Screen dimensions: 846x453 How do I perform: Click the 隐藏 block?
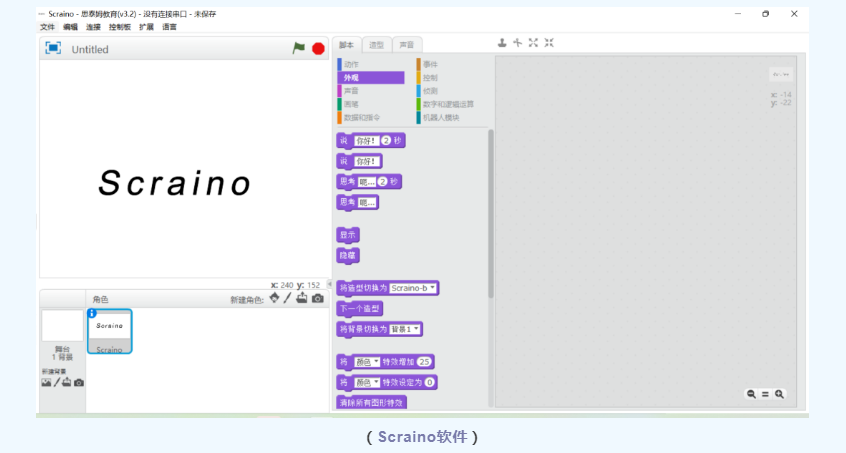tap(348, 255)
